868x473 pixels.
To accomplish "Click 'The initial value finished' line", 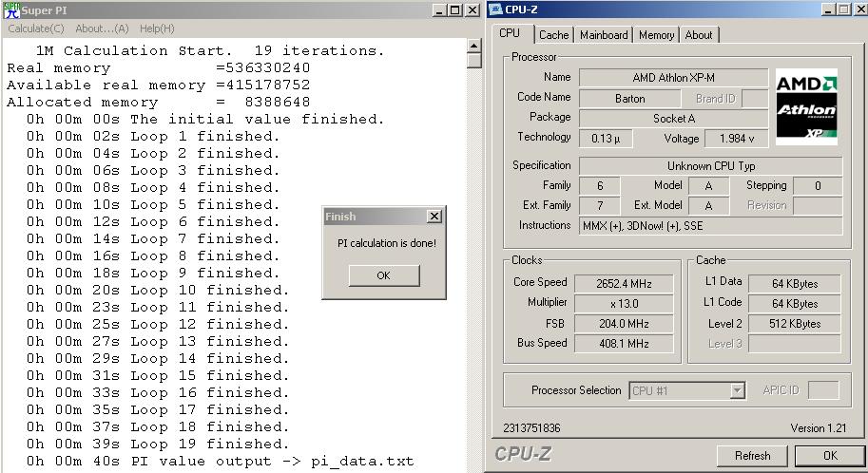I will click(205, 120).
